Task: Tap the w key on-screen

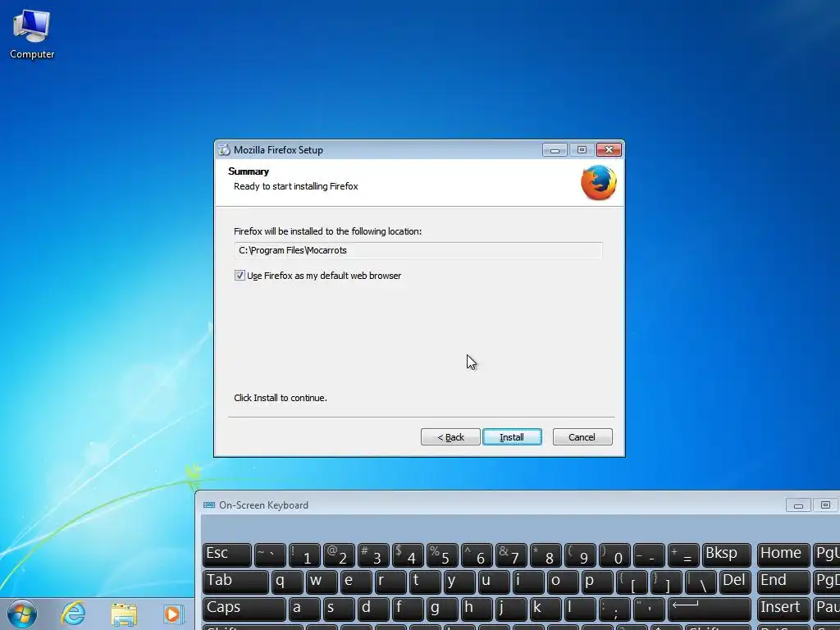Action: 322,582
